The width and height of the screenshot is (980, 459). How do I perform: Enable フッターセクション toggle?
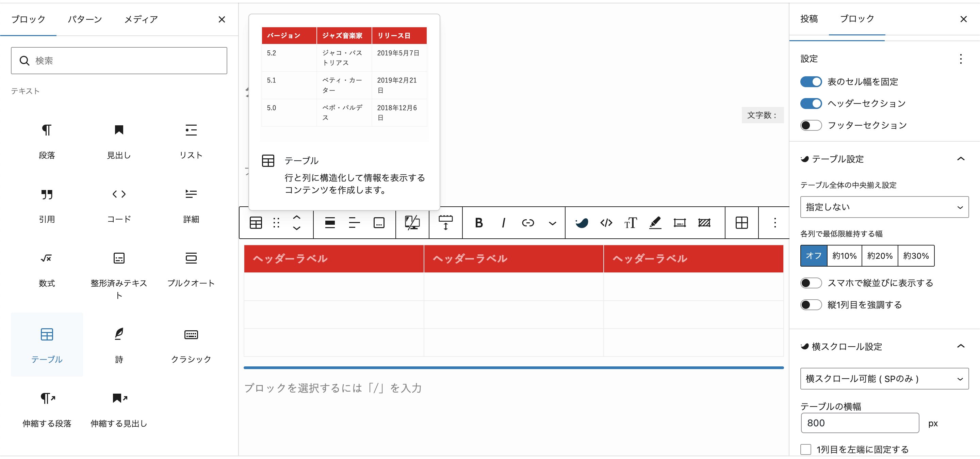(x=811, y=125)
